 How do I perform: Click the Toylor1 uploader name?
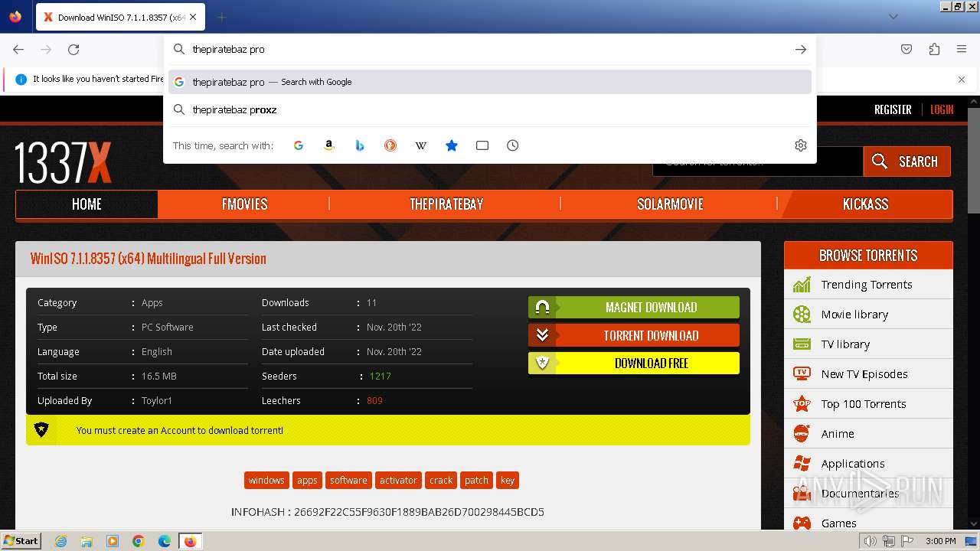(157, 401)
